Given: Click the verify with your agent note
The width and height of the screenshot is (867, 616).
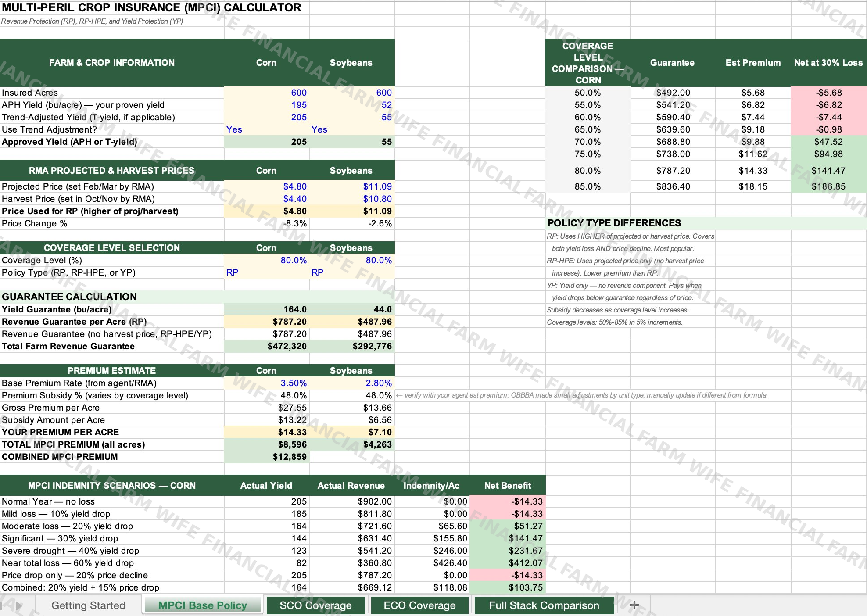Looking at the screenshot, I should point(581,395).
